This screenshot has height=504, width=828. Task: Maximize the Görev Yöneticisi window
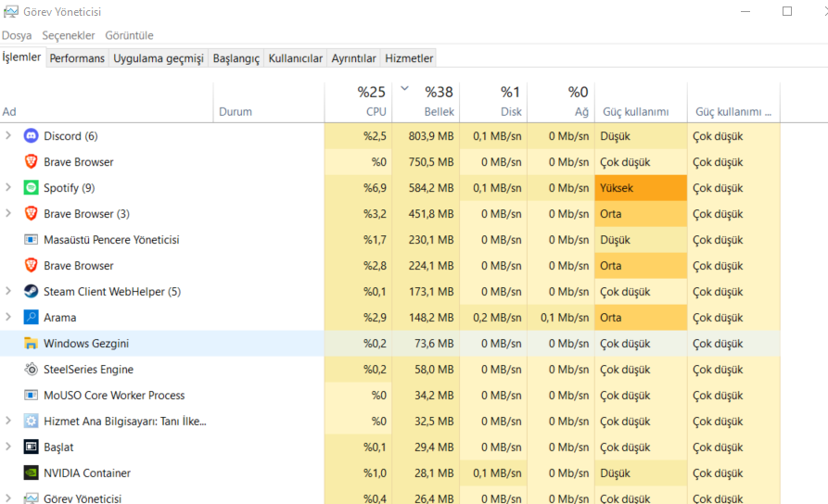[787, 12]
